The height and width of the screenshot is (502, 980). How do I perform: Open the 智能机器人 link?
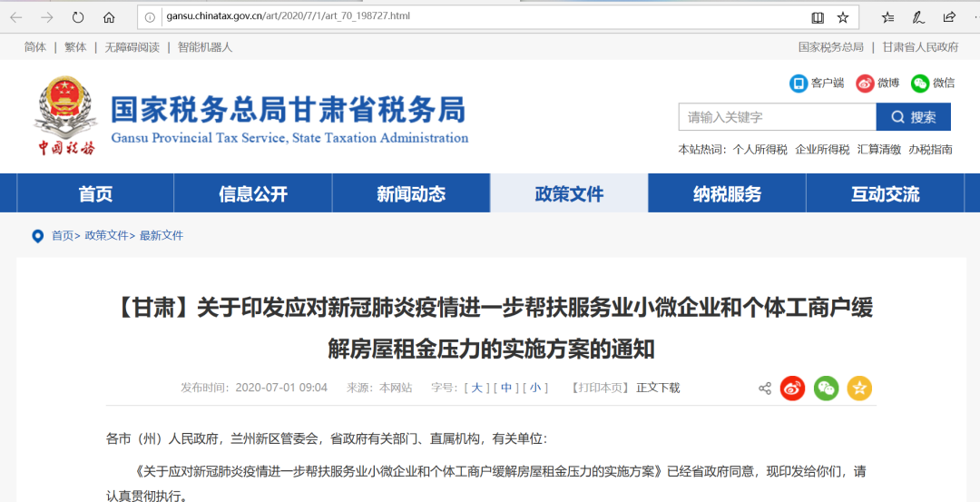pyautogui.click(x=205, y=47)
